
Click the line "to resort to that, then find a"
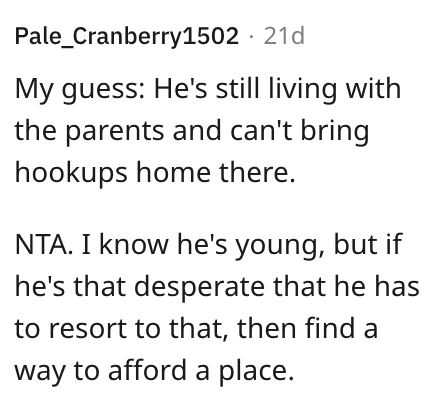[196, 328]
